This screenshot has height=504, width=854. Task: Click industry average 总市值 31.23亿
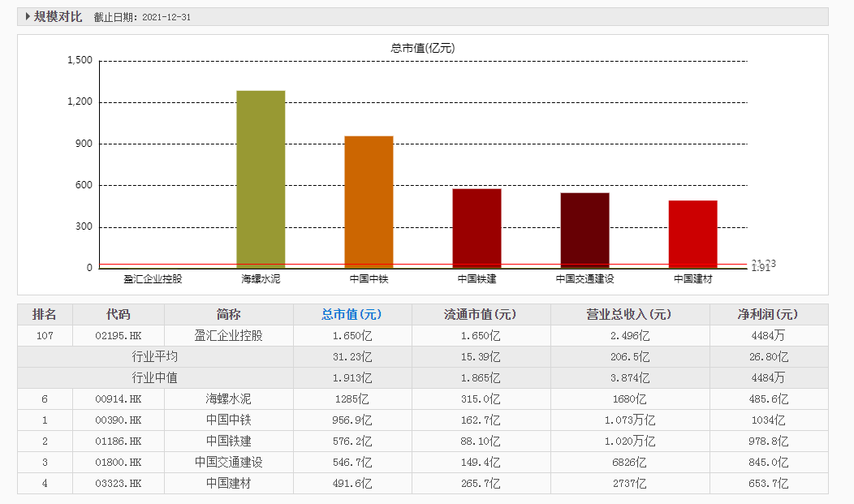pyautogui.click(x=352, y=357)
